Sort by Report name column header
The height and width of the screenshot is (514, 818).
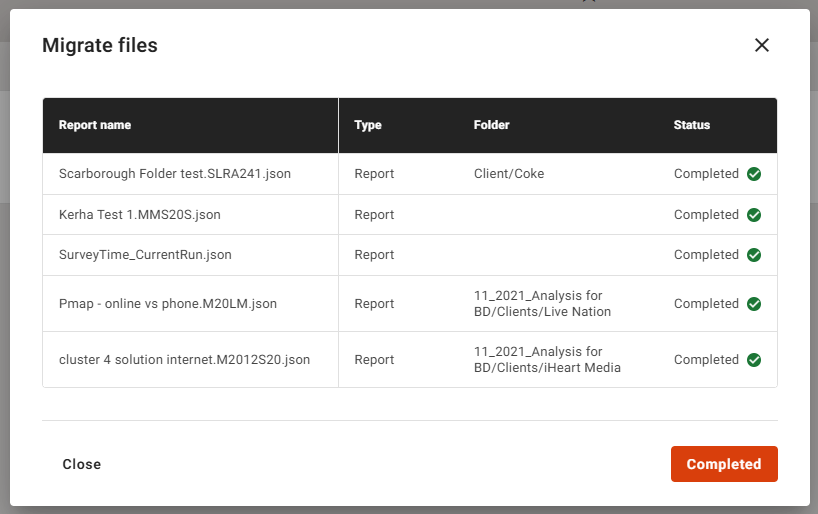tap(95, 125)
